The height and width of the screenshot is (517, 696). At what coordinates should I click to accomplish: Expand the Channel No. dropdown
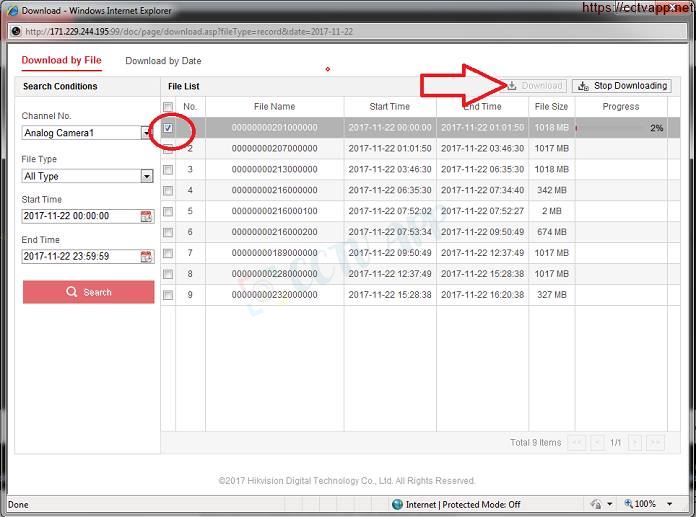pos(146,132)
